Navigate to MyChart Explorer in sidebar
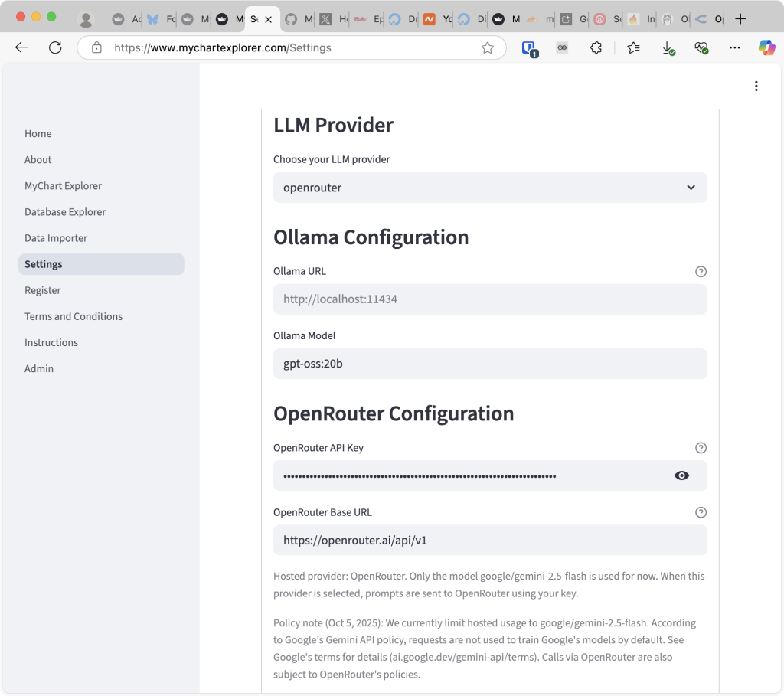Image resolution: width=784 pixels, height=696 pixels. click(x=63, y=186)
